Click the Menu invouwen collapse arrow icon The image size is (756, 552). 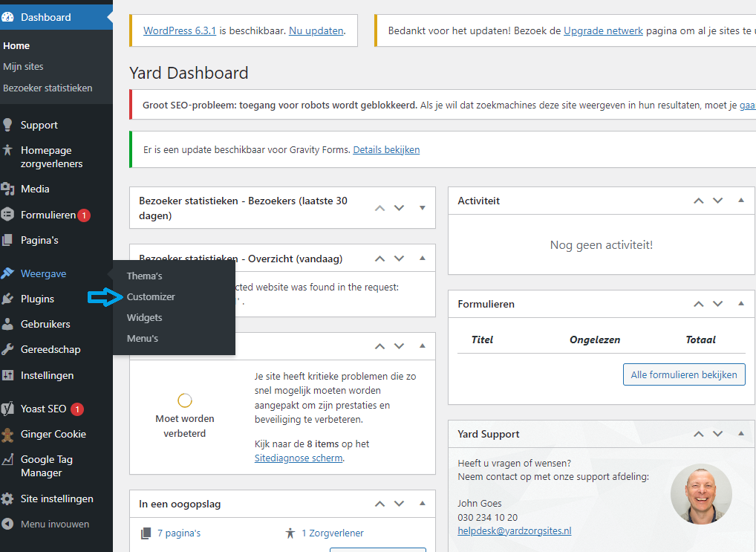click(x=7, y=524)
